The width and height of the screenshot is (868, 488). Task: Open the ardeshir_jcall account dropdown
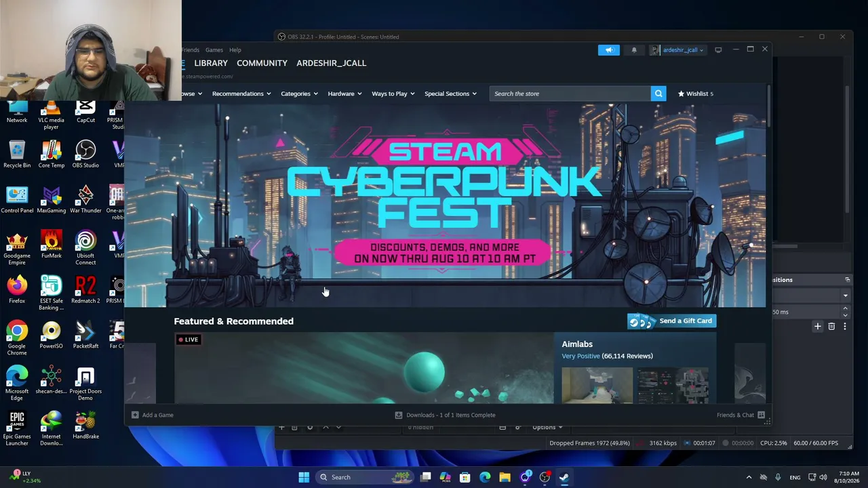tap(678, 49)
